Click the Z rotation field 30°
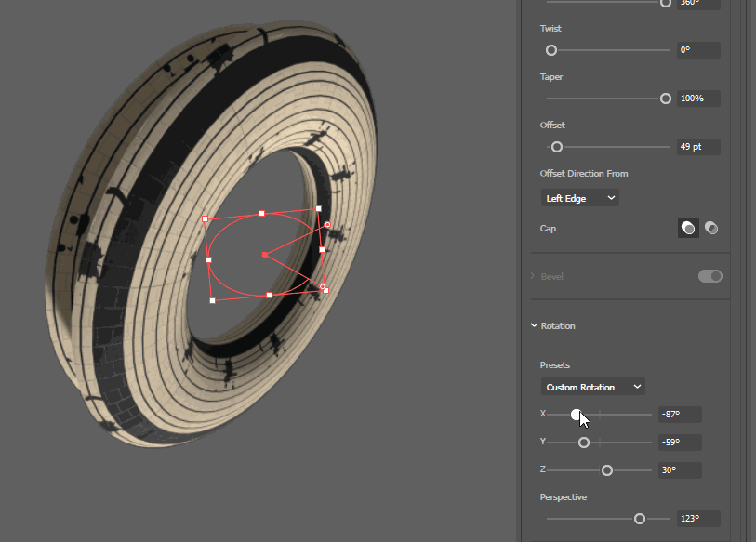 (680, 470)
